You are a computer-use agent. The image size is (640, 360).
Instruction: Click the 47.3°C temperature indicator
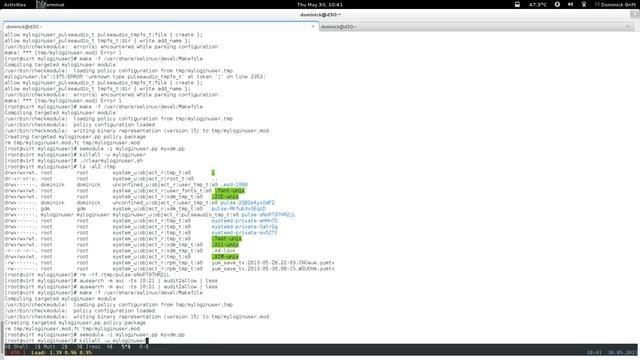tap(538, 4)
